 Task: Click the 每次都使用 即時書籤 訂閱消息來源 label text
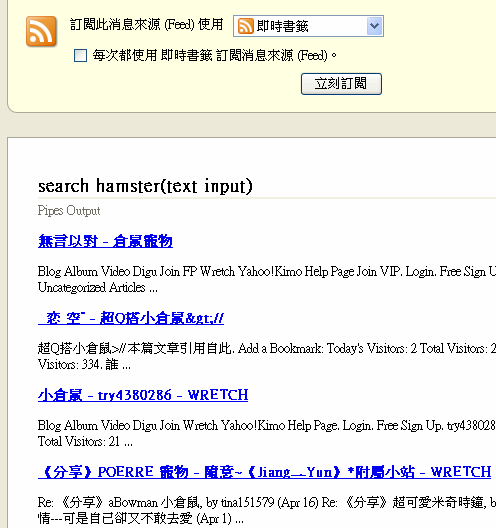214,55
